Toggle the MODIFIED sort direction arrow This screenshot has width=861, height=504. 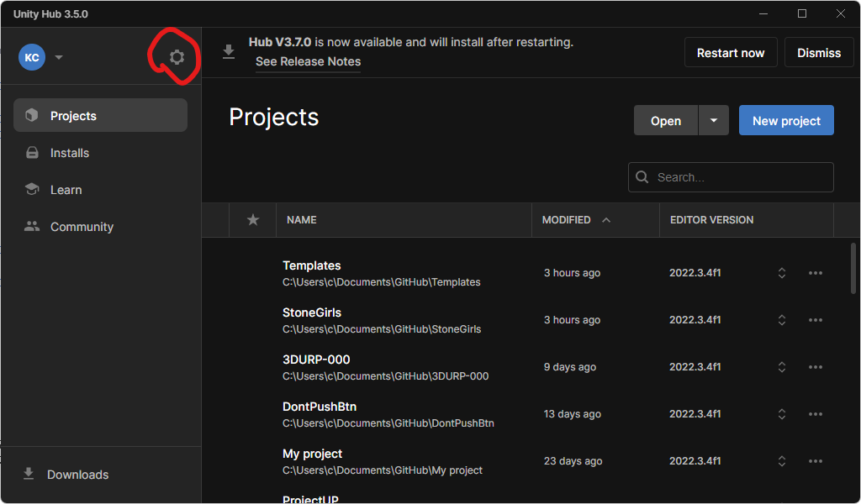tap(606, 220)
